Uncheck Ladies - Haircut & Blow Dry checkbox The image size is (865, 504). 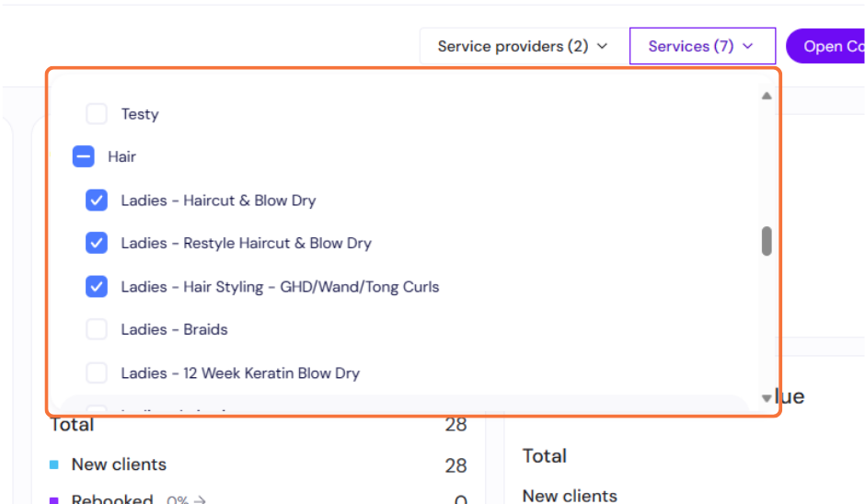click(97, 200)
